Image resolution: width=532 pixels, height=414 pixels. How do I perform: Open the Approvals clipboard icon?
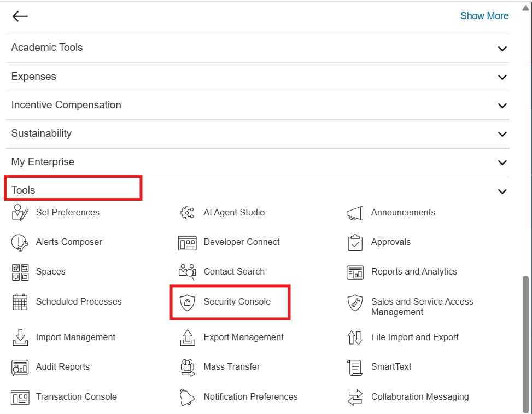355,242
